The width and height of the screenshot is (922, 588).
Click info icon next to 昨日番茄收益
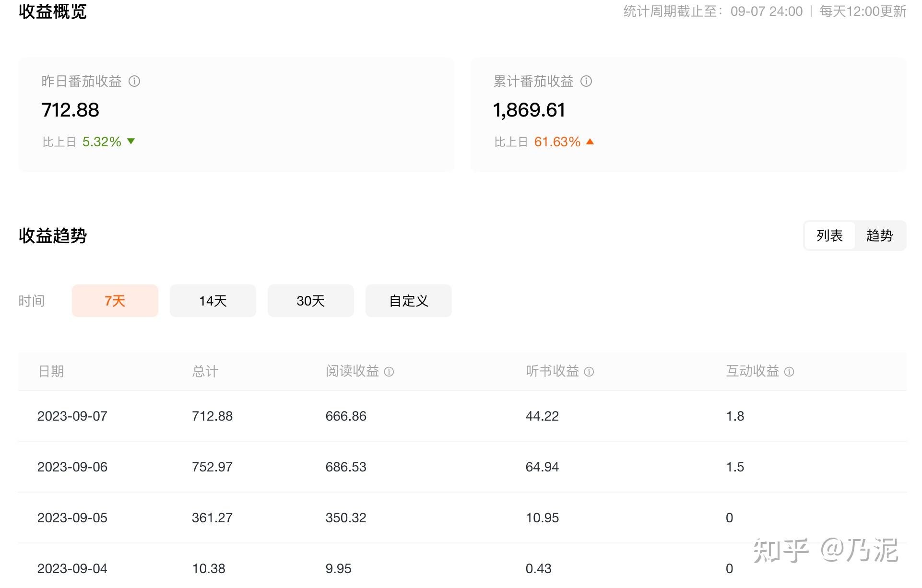click(134, 82)
